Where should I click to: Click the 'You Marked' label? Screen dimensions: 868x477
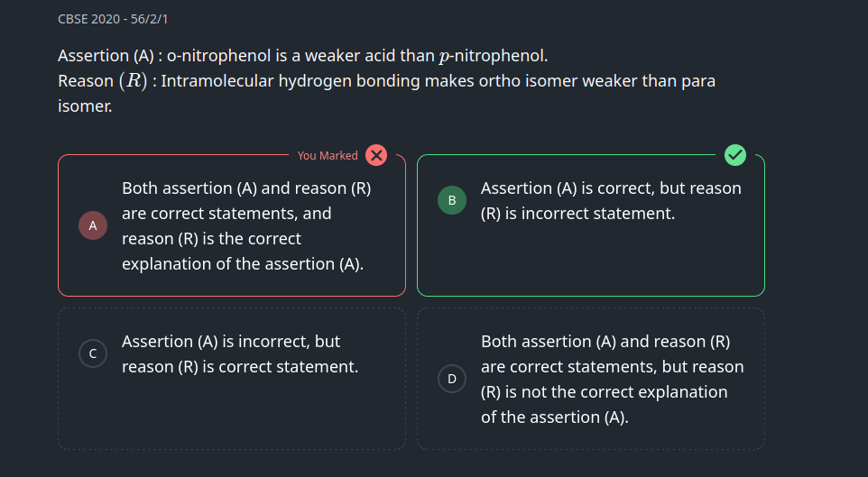click(328, 156)
